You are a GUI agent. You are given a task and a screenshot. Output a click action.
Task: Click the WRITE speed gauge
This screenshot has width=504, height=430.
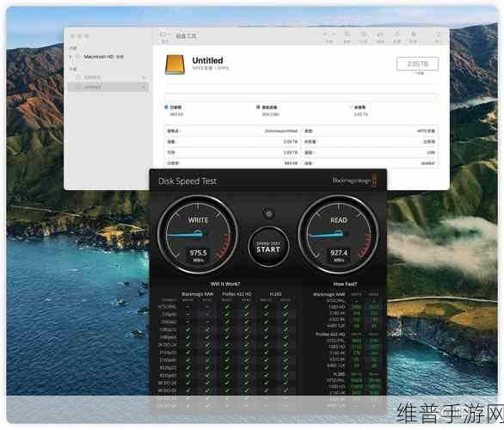(x=198, y=234)
